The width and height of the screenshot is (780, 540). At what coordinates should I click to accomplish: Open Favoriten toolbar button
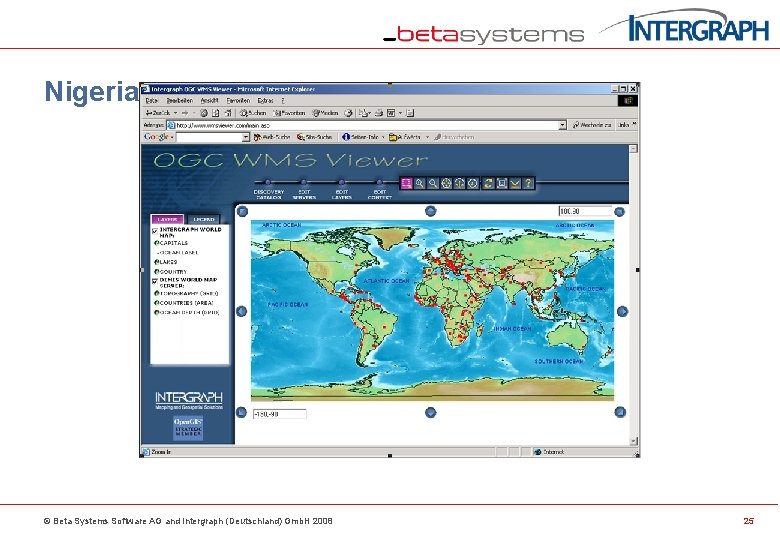click(290, 113)
